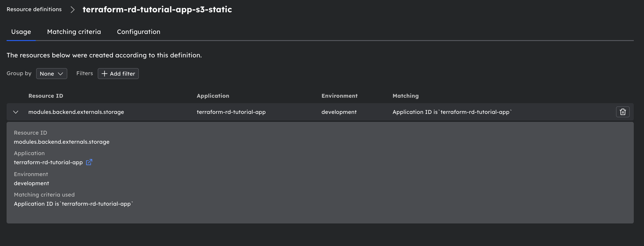
Task: Click terraform-rd-tutorial-app link in expanded details
Action: (48, 162)
